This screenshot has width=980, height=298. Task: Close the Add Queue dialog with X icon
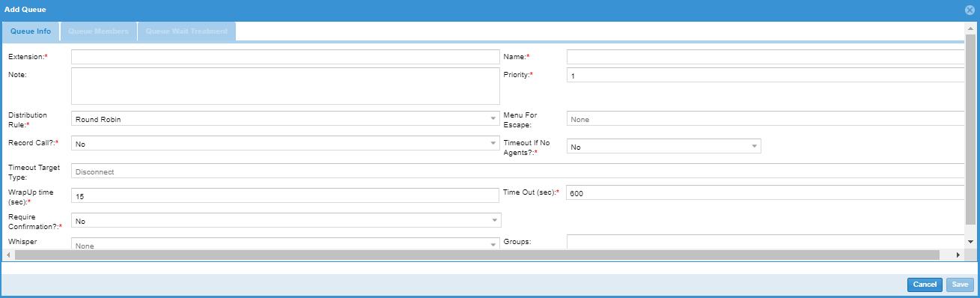(x=970, y=10)
